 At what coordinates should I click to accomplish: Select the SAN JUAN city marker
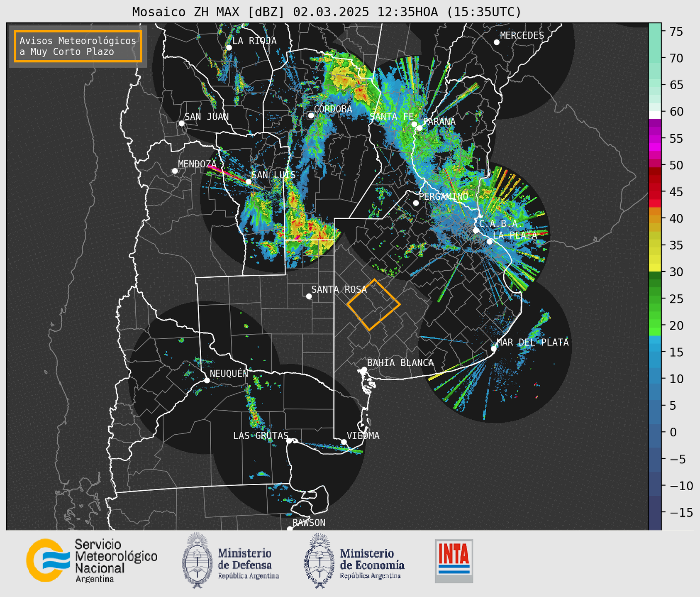coord(181,123)
